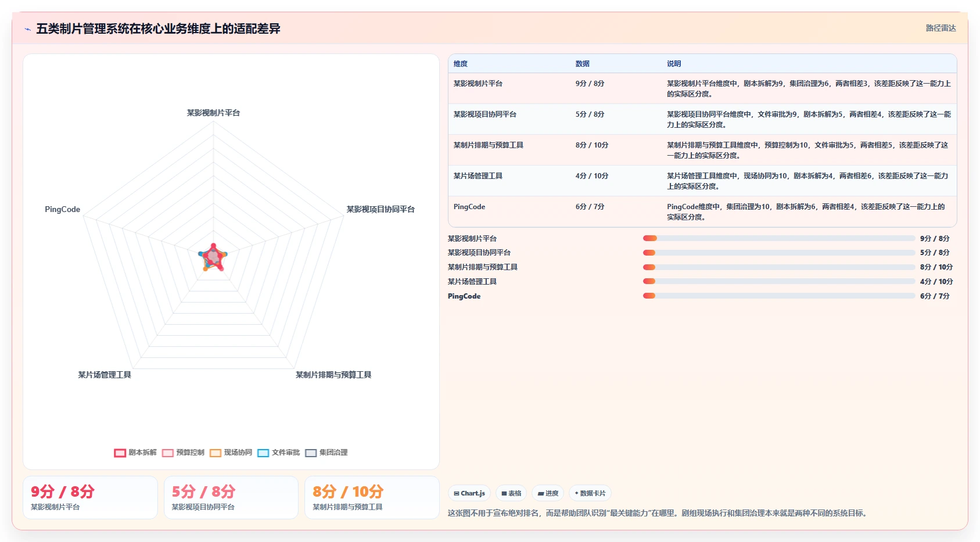Click the PingCode radar axis label
This screenshot has width=980, height=542.
63,209
